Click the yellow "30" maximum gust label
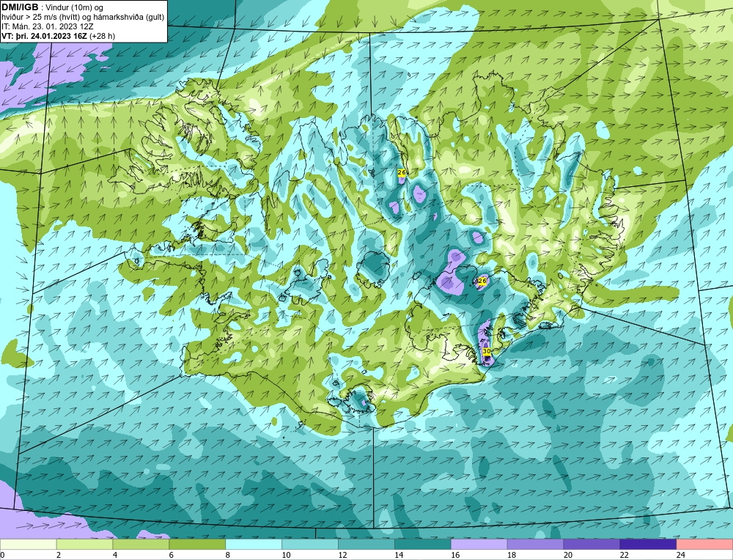The width and height of the screenshot is (733, 560). pos(486,351)
